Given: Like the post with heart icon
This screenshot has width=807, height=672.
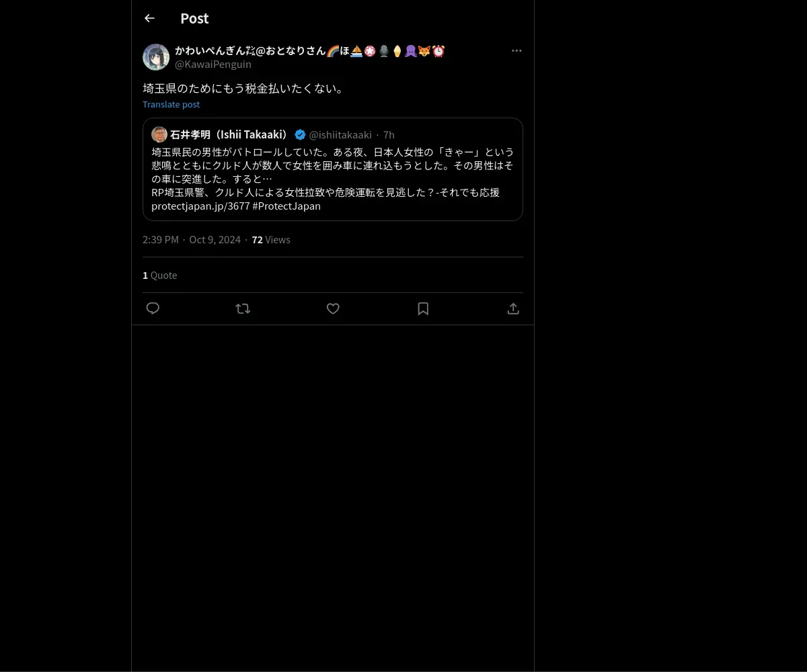Looking at the screenshot, I should [333, 308].
